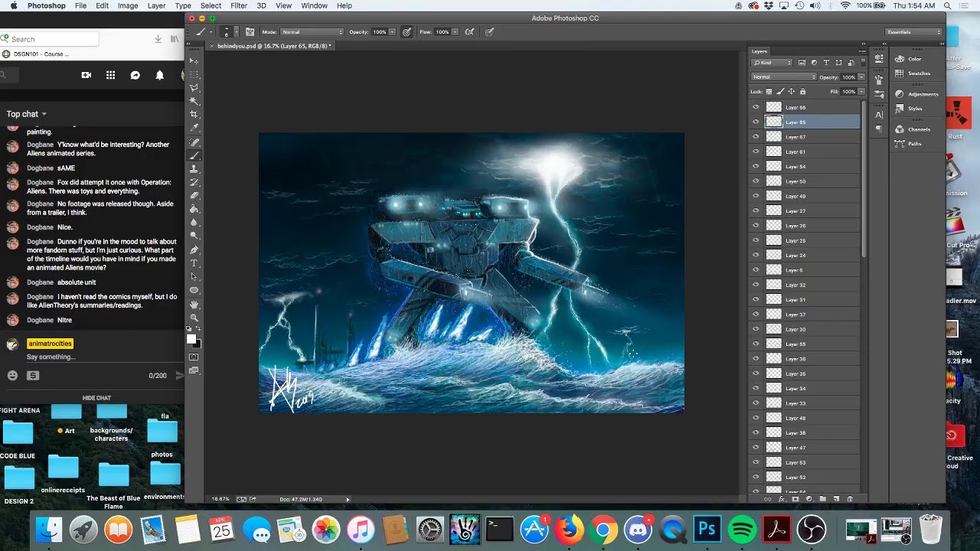This screenshot has width=980, height=551.
Task: Hide Layer 54 with its eye icon
Action: pos(756,167)
